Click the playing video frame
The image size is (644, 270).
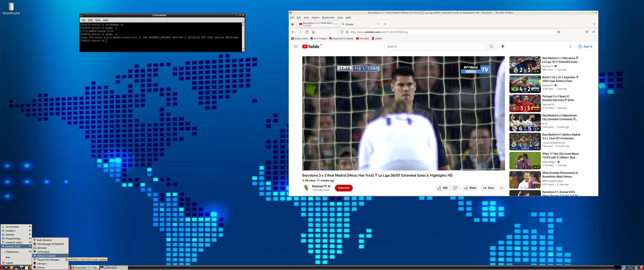click(x=403, y=113)
